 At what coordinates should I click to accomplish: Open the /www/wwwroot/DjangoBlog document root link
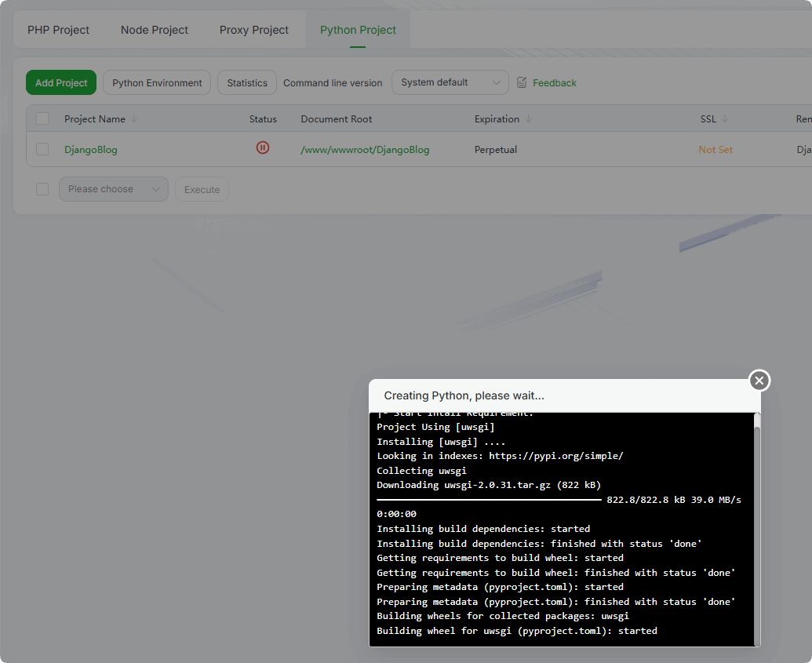[x=365, y=150]
